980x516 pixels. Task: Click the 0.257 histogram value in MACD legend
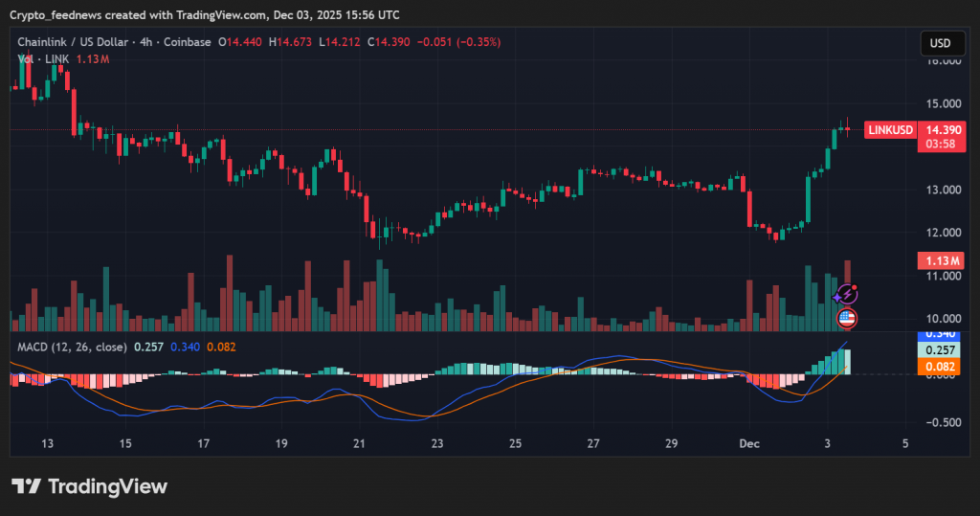[148, 347]
